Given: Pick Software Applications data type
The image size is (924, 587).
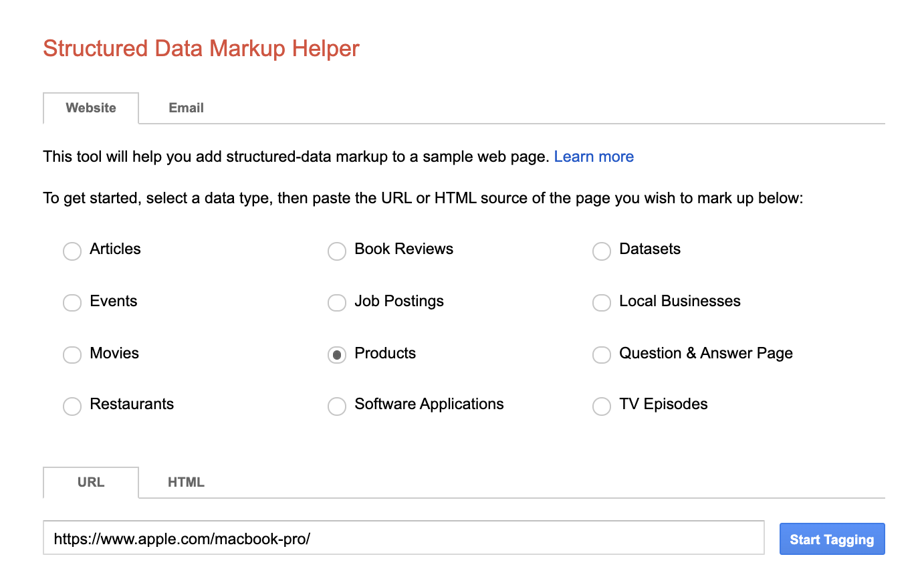Looking at the screenshot, I should pyautogui.click(x=337, y=406).
